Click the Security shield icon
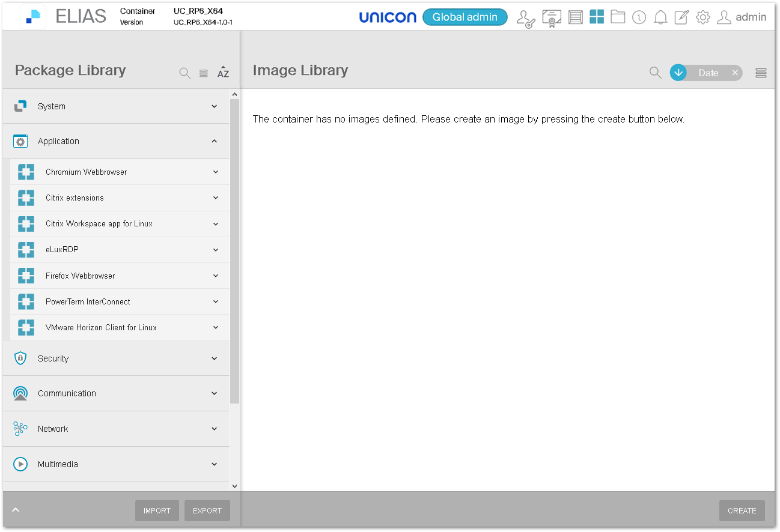The width and height of the screenshot is (780, 532). 20,358
